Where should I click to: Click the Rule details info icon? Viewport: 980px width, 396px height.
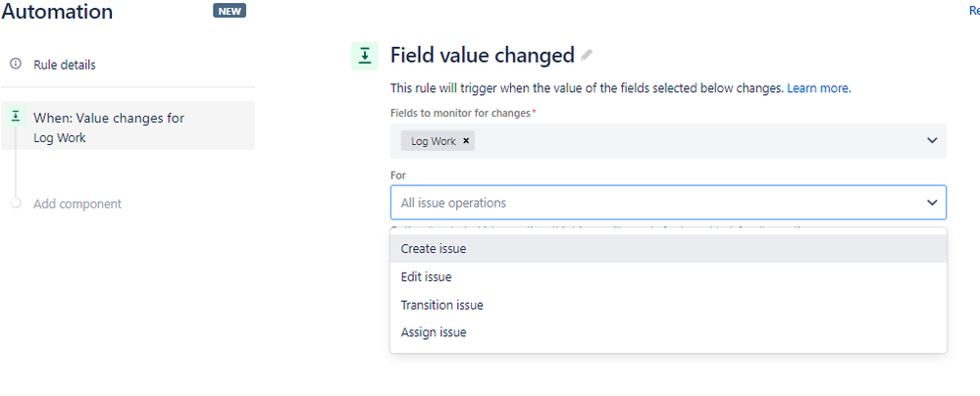tap(16, 64)
